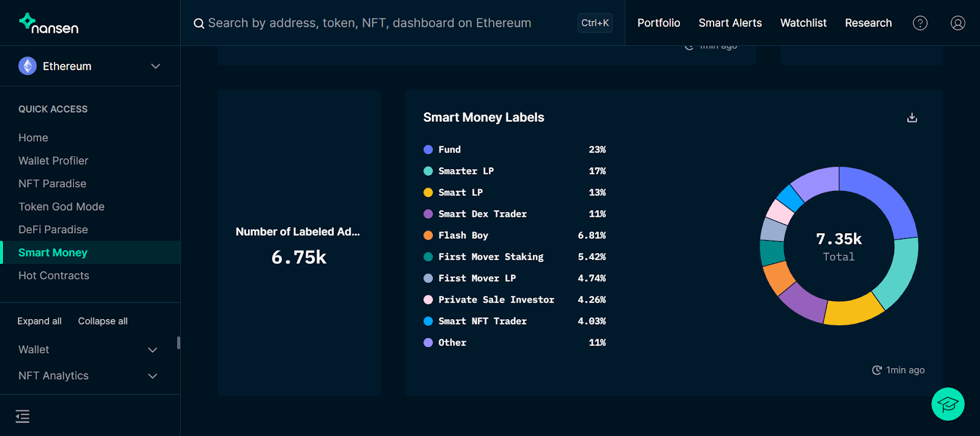Click the academy graduation cap button
Screen dimensions: 980x436
point(948,404)
